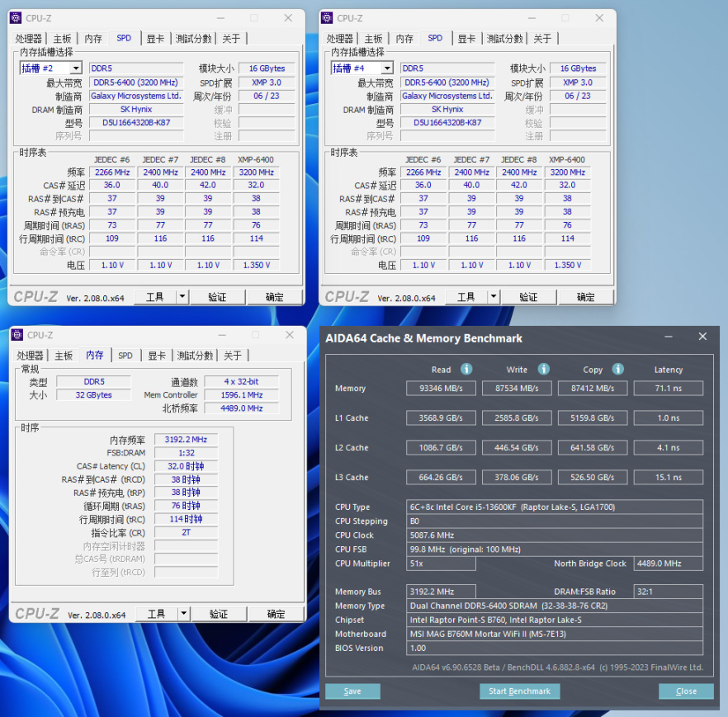Click L3 Cache latency 15.1 ns
The width and height of the screenshot is (728, 717).
point(669,477)
